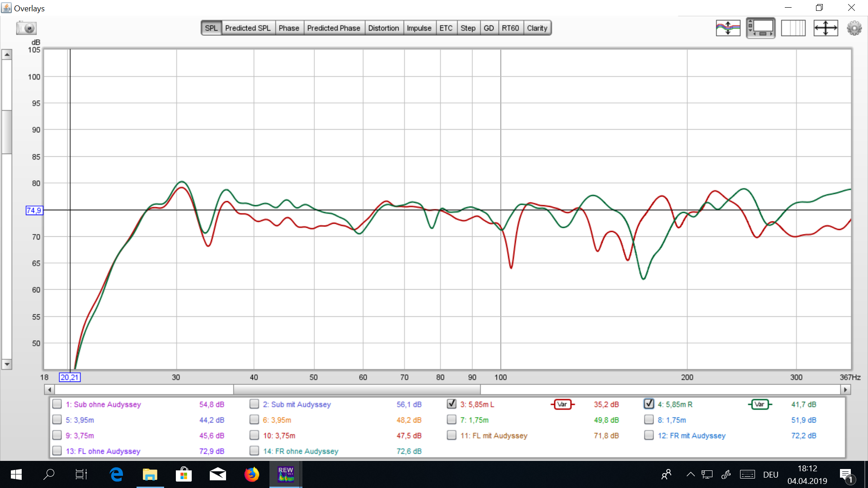Viewport: 868px width, 488px height.
Task: Click the separate traces icon
Action: click(x=728, y=28)
